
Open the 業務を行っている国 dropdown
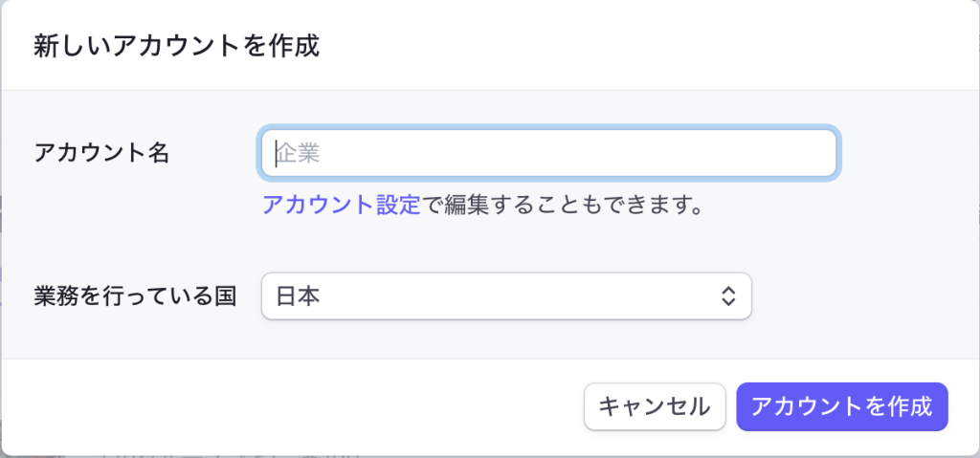[x=505, y=296]
